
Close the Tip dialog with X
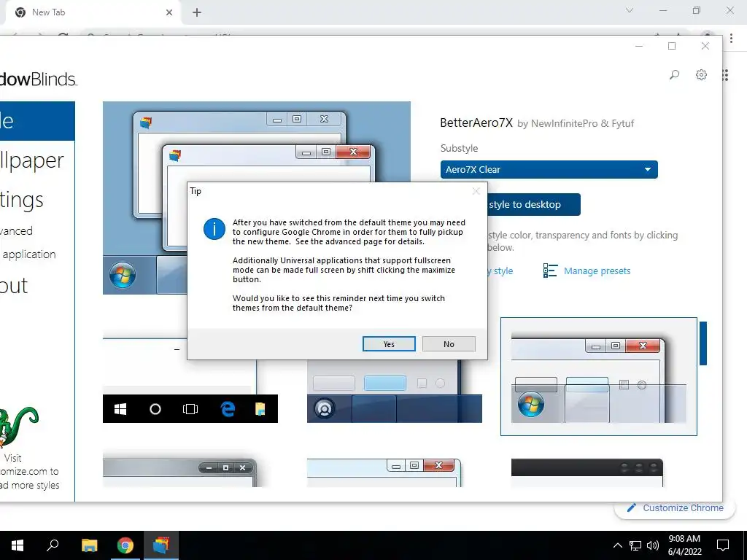tap(476, 191)
